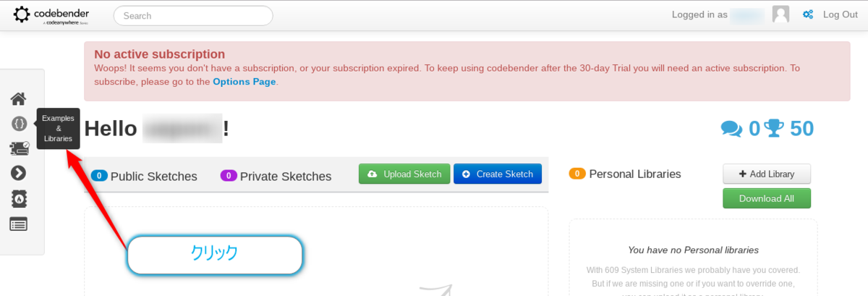Click the chat comments icon

pyautogui.click(x=731, y=129)
